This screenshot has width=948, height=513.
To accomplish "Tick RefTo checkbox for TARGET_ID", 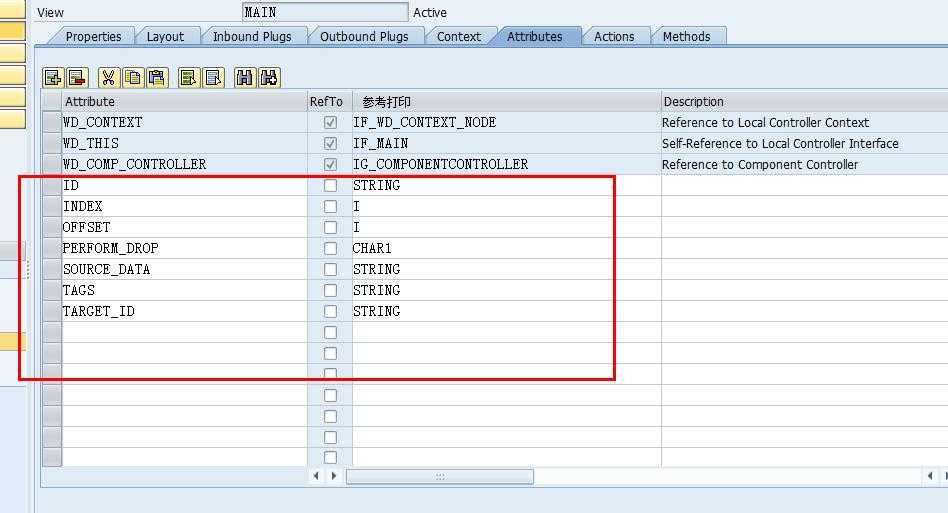I will (330, 311).
